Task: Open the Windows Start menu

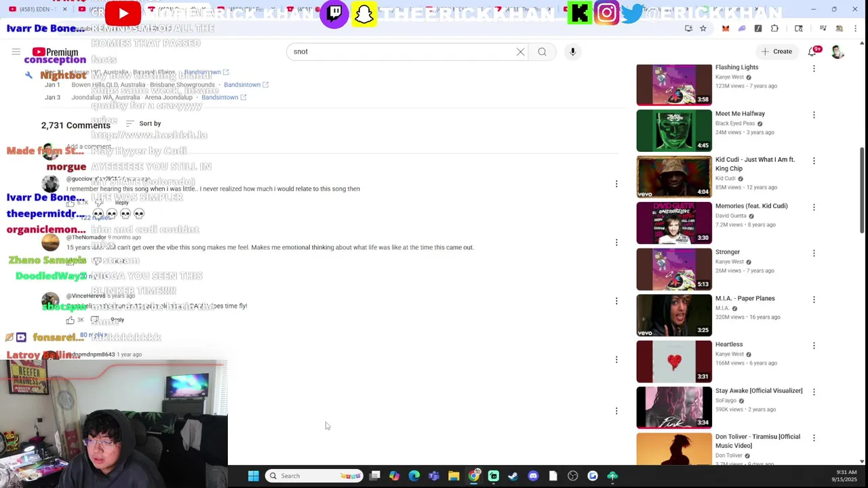Action: (x=253, y=476)
